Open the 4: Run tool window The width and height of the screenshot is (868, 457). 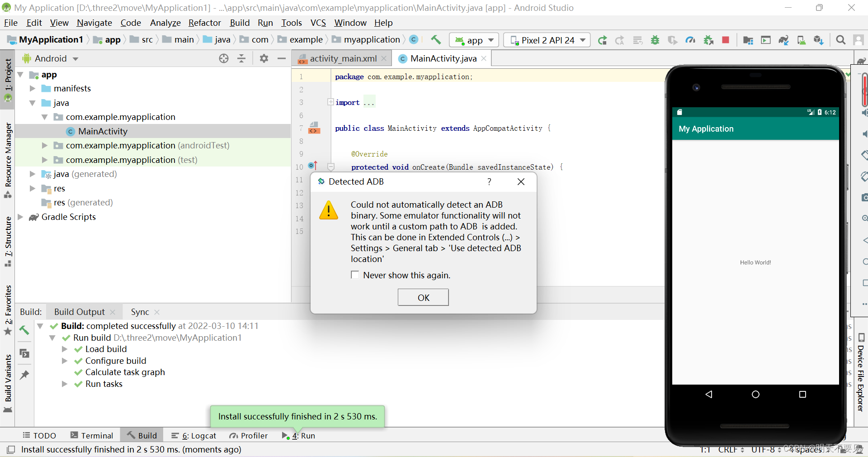(x=298, y=435)
